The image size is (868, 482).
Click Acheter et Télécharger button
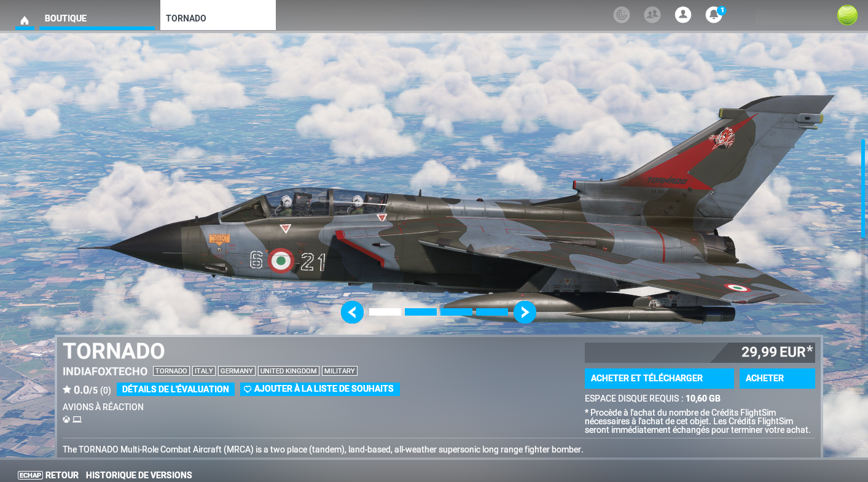tap(659, 378)
